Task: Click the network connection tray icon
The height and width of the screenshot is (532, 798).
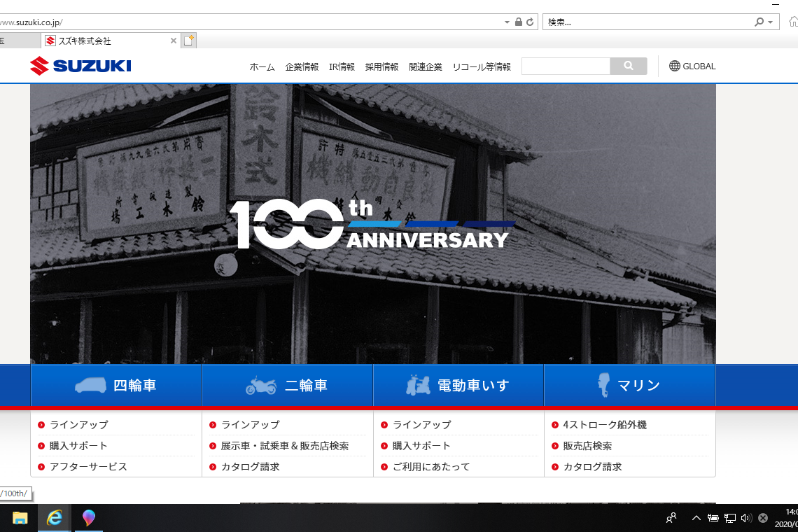Action: (730, 518)
